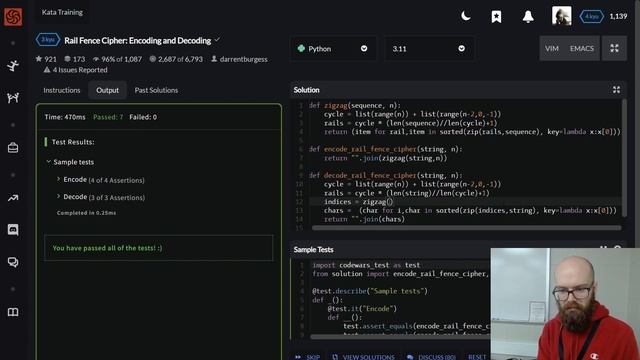Expand the Encode test results
640x360 pixels.
101,180
